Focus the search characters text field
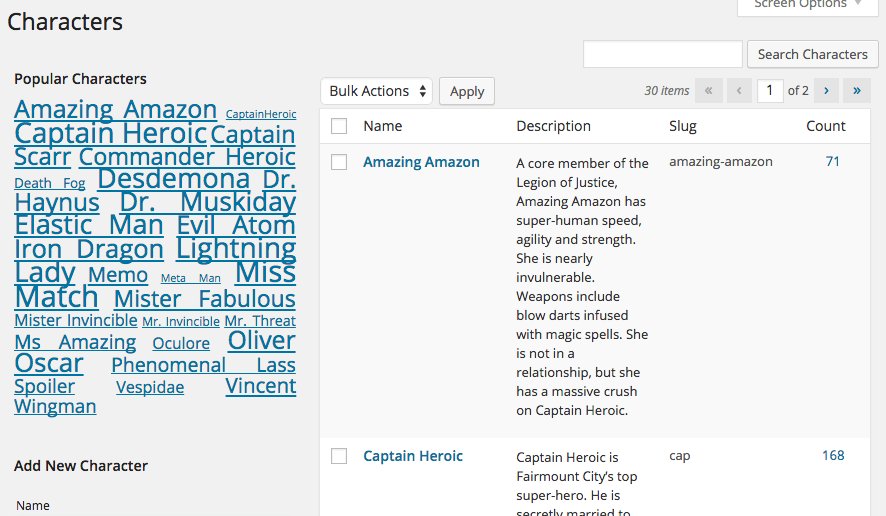 [662, 54]
